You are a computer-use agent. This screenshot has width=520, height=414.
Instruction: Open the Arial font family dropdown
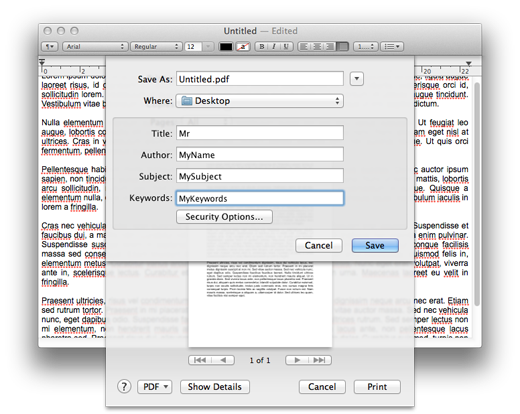point(95,46)
